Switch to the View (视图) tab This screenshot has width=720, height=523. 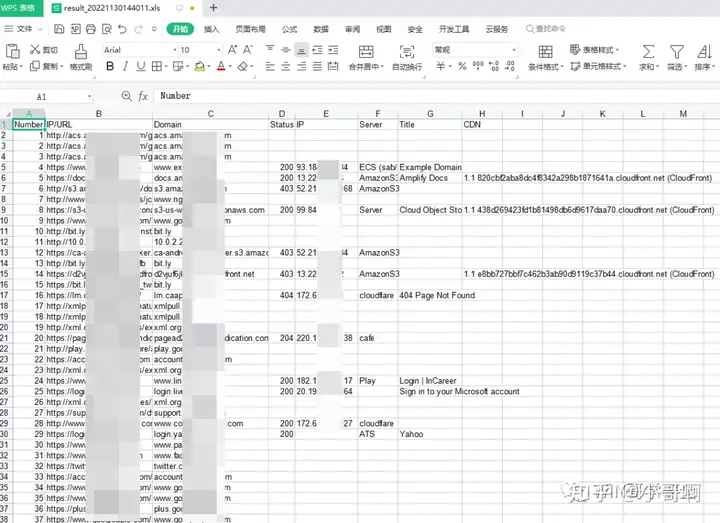[x=384, y=29]
